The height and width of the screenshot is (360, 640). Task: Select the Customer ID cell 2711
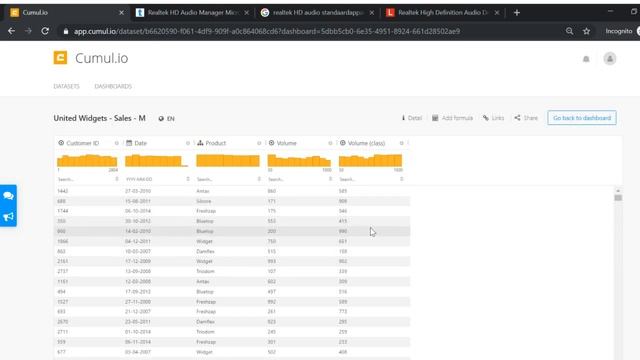coord(62,332)
